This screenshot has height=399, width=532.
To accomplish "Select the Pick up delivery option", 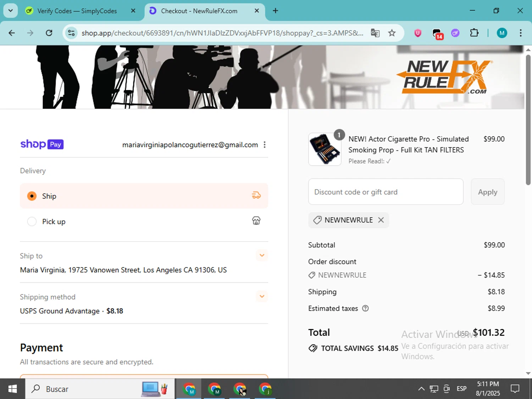I will coord(144,221).
